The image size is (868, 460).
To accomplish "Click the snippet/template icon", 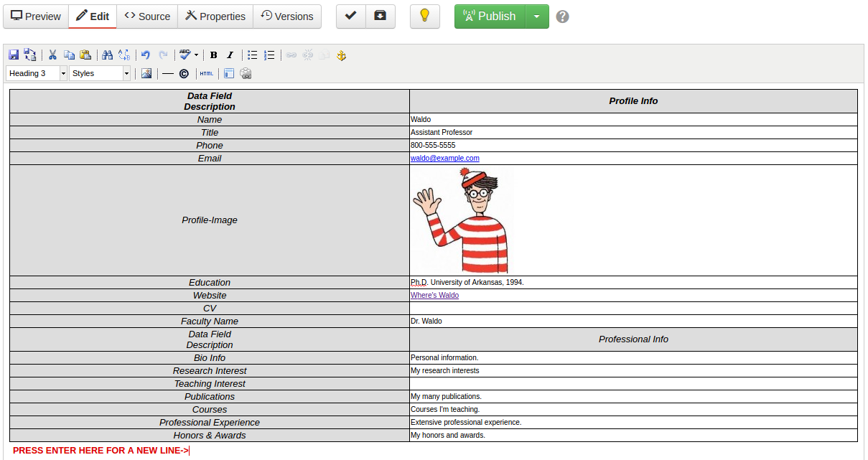I will pos(229,73).
